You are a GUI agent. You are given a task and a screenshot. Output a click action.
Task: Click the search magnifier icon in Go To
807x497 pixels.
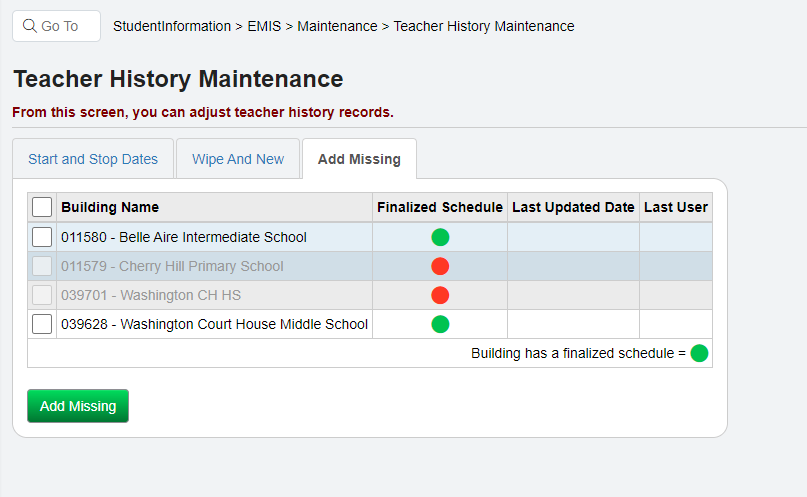point(30,26)
